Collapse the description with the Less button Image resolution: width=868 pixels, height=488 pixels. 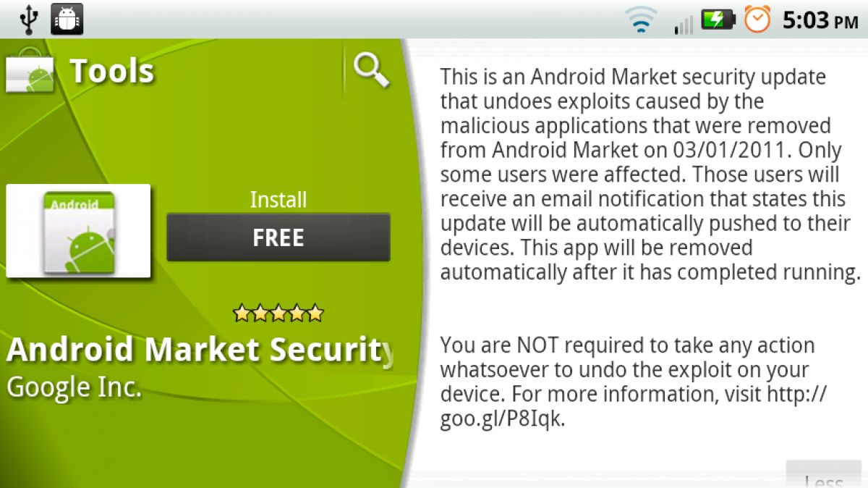823,475
